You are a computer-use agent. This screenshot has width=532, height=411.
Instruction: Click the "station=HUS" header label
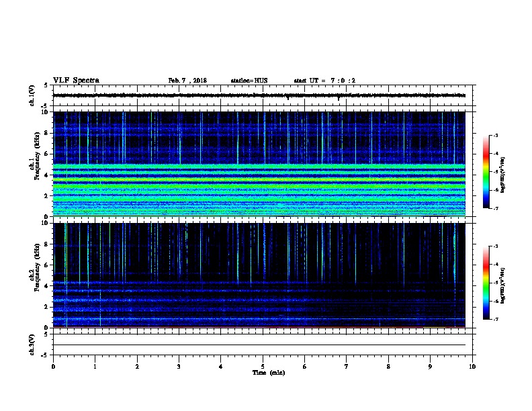click(x=249, y=81)
